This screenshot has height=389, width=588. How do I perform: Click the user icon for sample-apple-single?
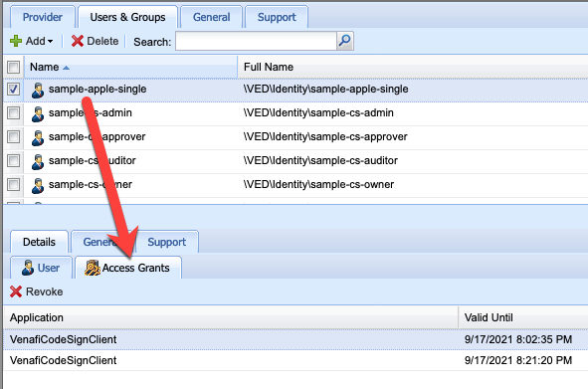(38, 90)
